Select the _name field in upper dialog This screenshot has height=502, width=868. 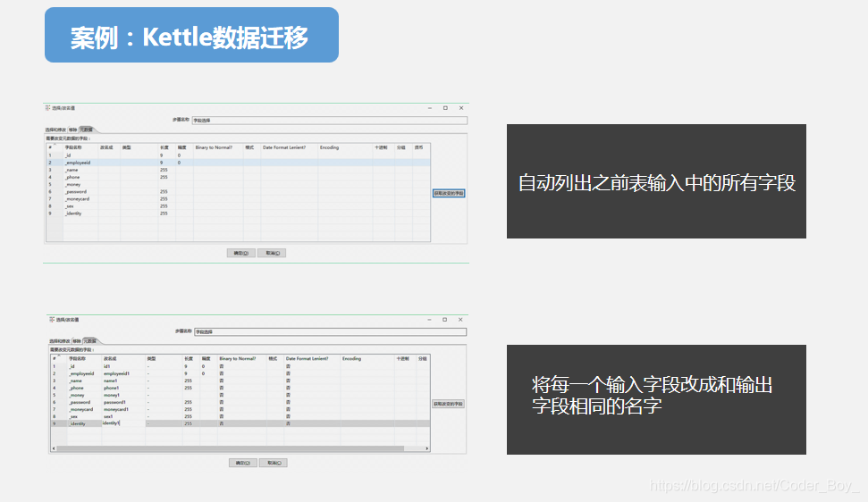point(72,170)
